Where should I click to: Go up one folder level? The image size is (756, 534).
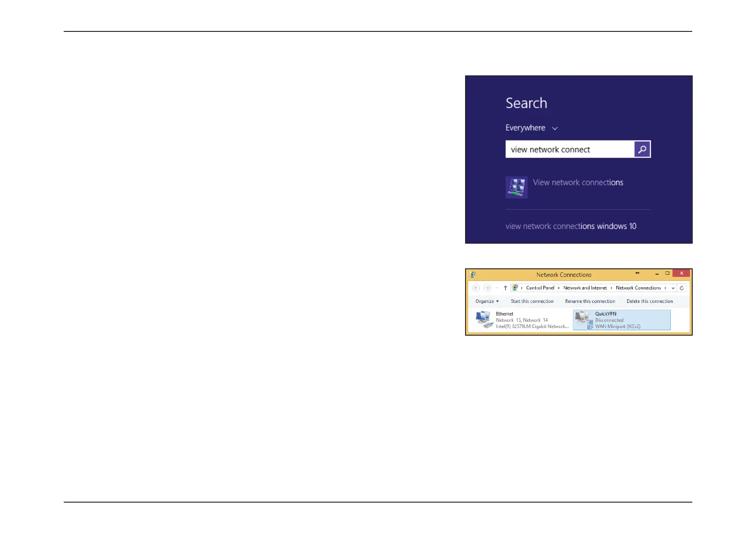[x=505, y=288]
